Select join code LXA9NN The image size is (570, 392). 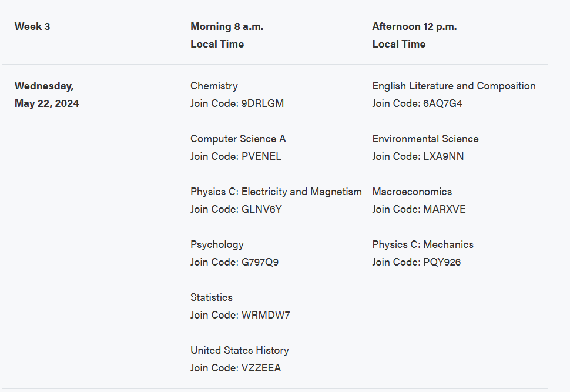(443, 156)
